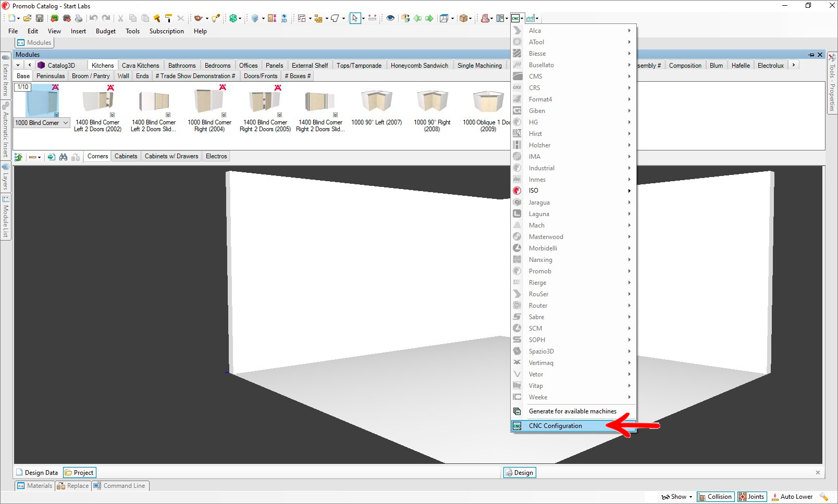Click the Measure dimension tool icon
Viewport: 838px width, 504px height.
(x=372, y=18)
